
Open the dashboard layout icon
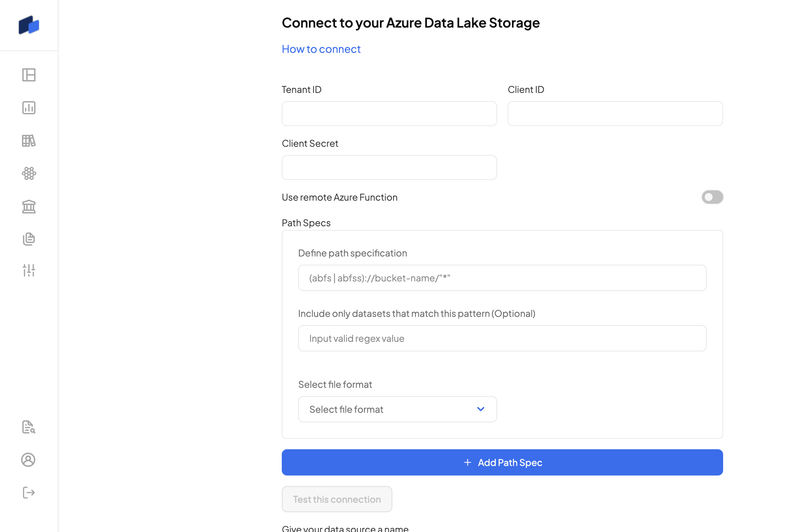point(29,75)
